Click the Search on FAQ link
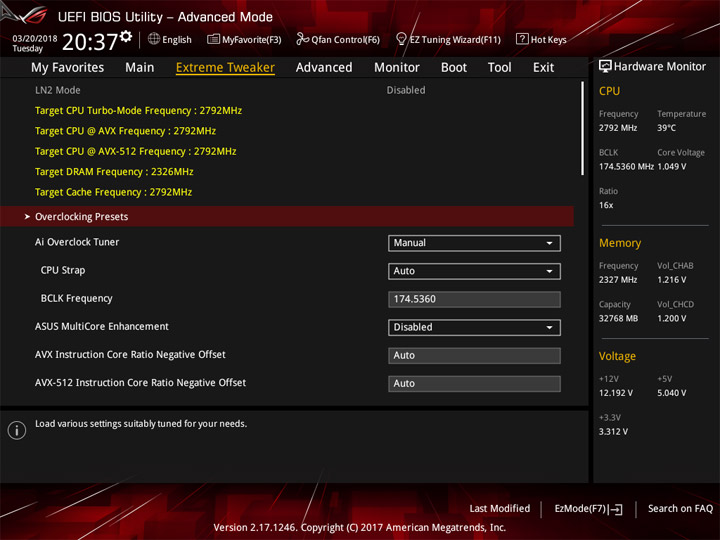The image size is (720, 540). (x=680, y=508)
